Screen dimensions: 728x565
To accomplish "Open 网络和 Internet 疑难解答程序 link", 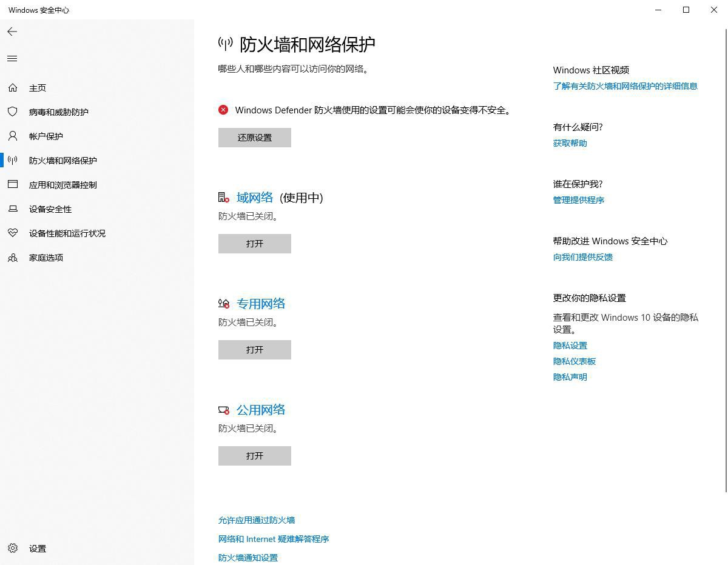I will pyautogui.click(x=274, y=539).
